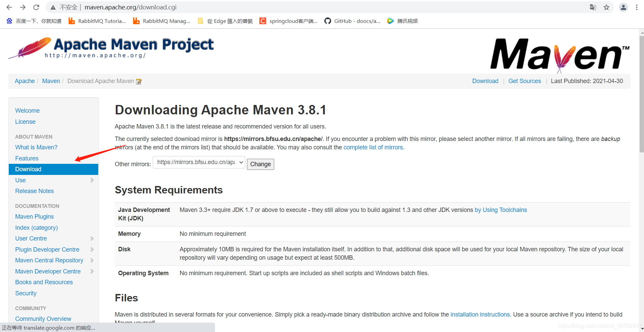Open Security in the sidebar

pos(26,293)
